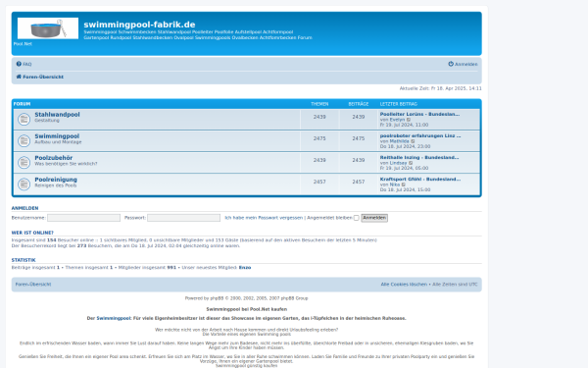
Task: Open last post 'Kraftsport Gföhl - Bundesland...'
Action: point(420,180)
